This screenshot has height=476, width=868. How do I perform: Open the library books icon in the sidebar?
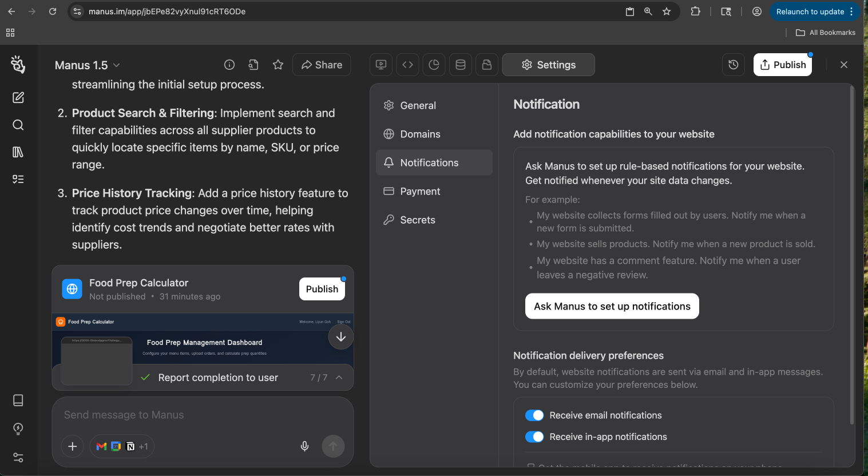tap(18, 152)
